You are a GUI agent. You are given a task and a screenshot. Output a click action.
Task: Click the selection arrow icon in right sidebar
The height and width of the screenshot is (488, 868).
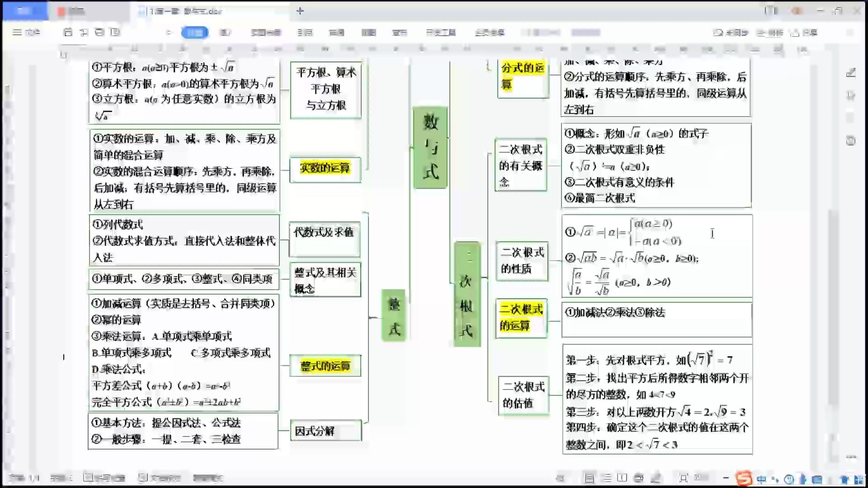tap(851, 95)
